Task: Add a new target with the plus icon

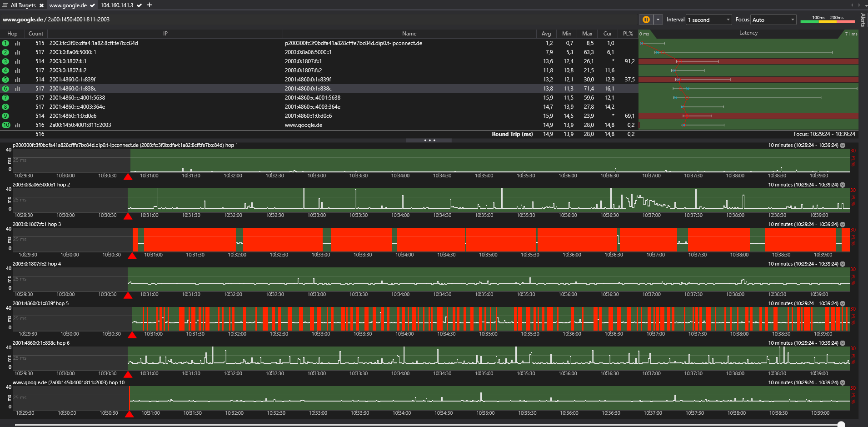Action: [150, 5]
